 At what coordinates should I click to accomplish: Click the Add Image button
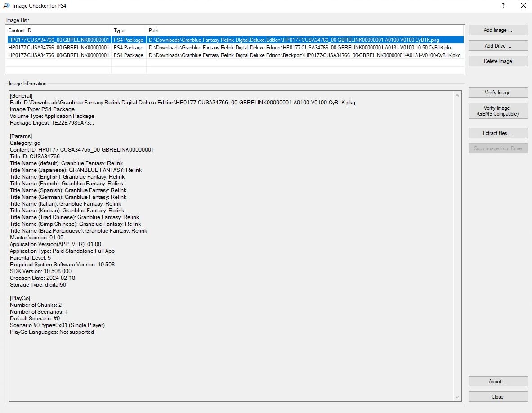pyautogui.click(x=498, y=30)
